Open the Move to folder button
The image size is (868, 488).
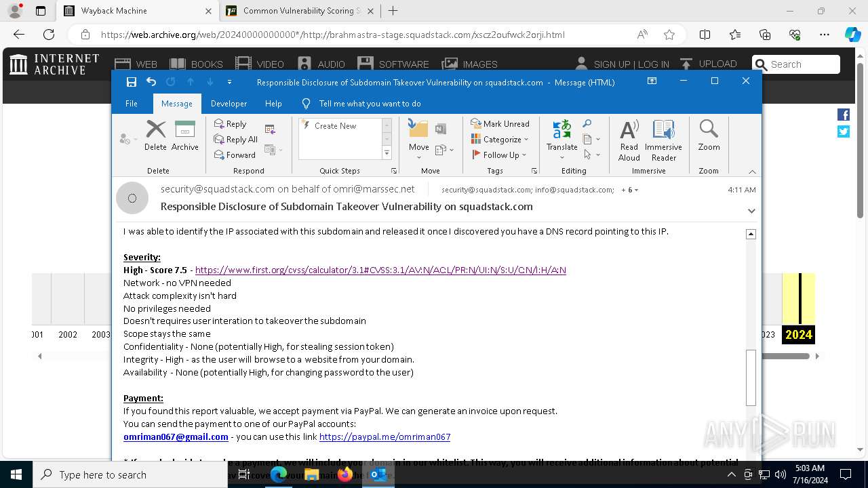click(x=418, y=140)
